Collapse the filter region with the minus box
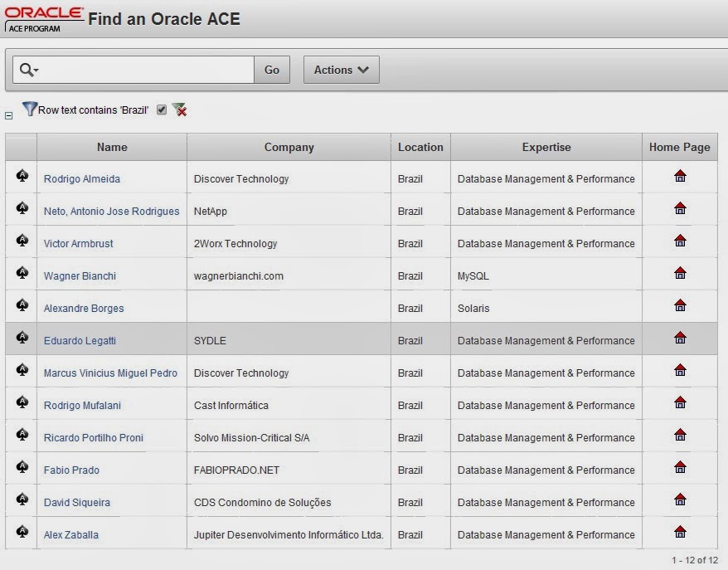 (x=7, y=114)
